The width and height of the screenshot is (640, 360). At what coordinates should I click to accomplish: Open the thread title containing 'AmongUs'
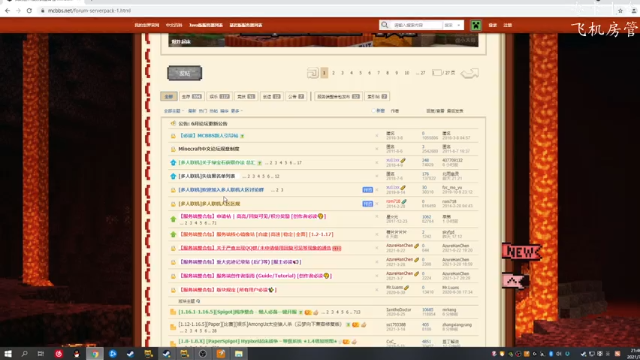point(260,324)
